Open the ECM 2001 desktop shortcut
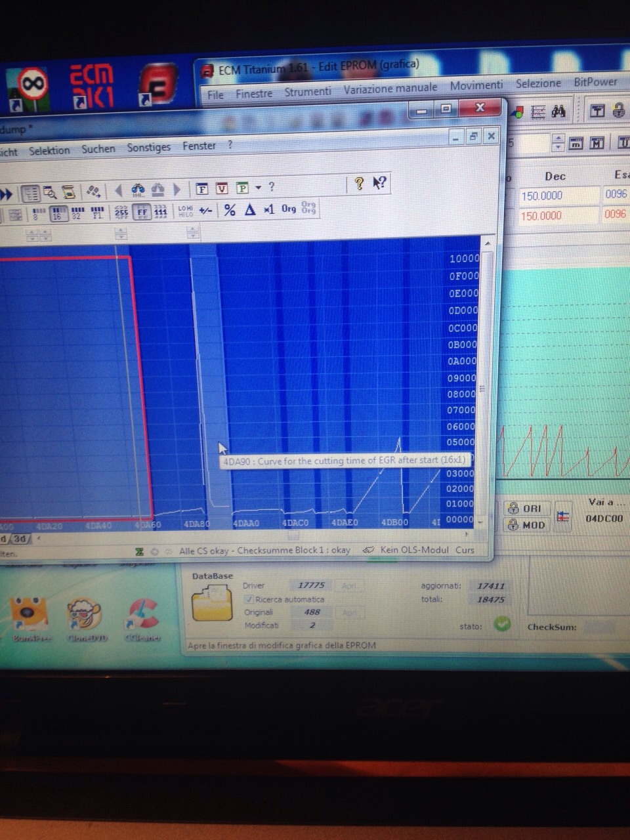The width and height of the screenshot is (630, 840). [x=91, y=87]
